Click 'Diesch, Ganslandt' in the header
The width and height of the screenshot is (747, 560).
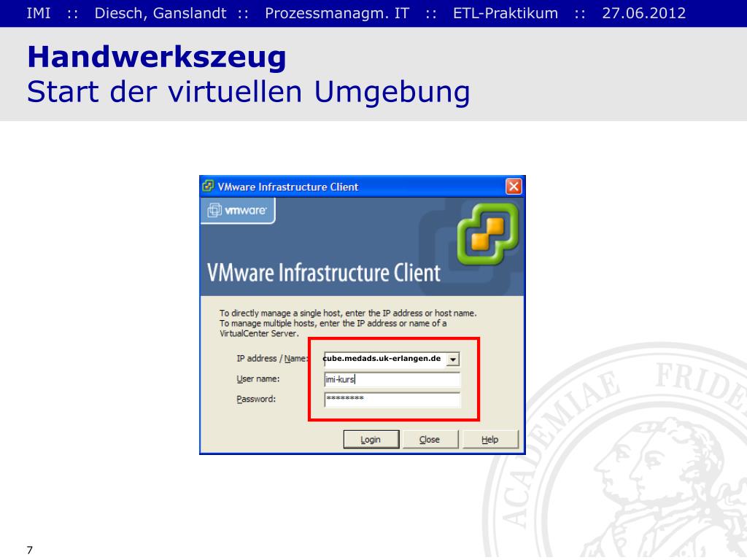[x=160, y=13]
